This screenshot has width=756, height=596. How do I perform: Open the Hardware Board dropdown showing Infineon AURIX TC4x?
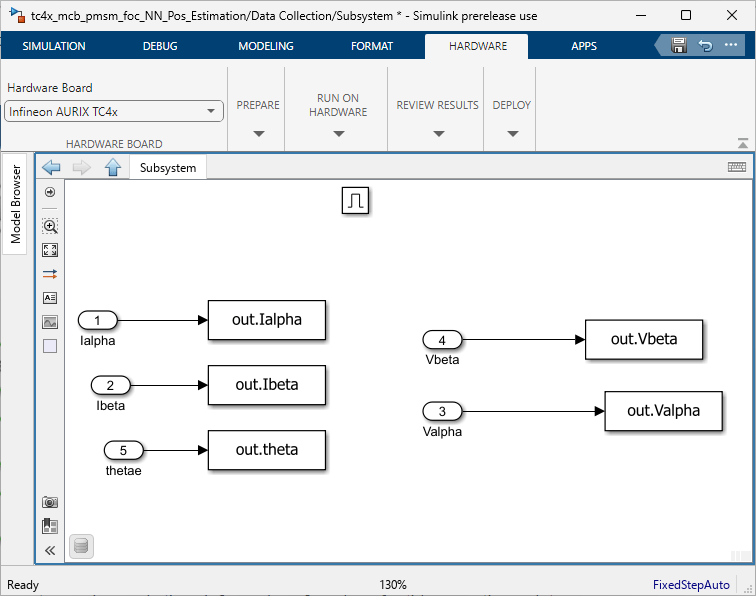tap(114, 111)
